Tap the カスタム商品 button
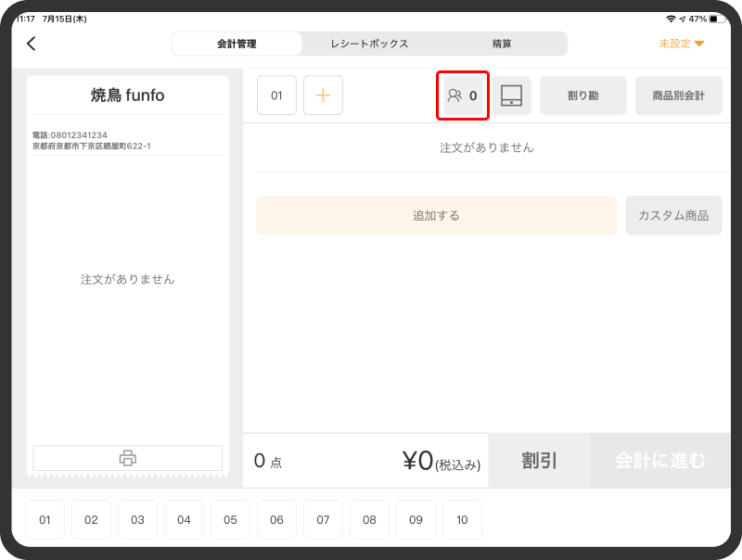Viewport: 742px width, 560px height. (674, 216)
